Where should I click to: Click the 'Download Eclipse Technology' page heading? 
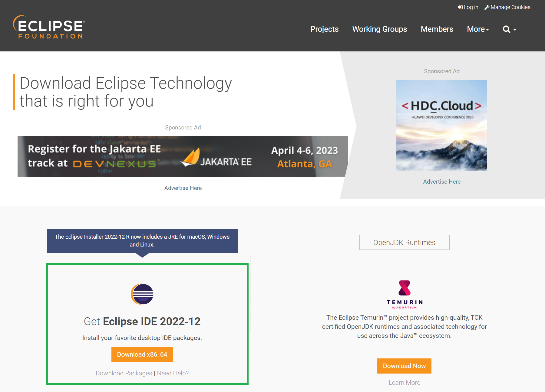pyautogui.click(x=126, y=92)
